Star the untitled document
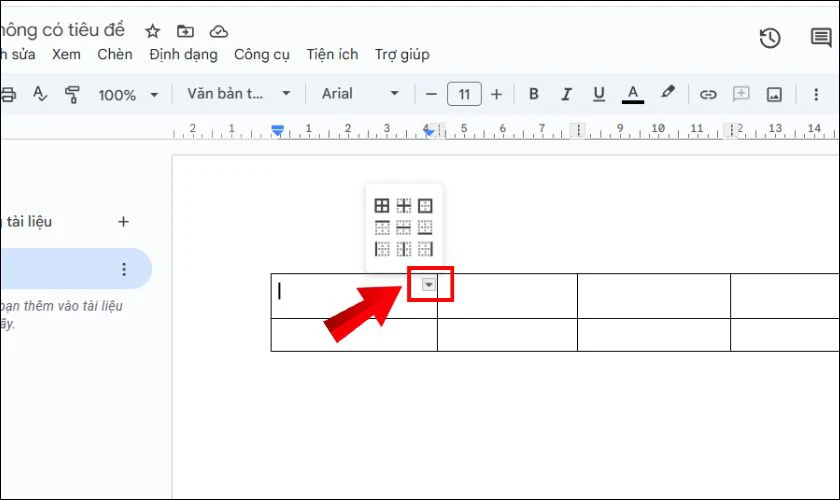 153,31
